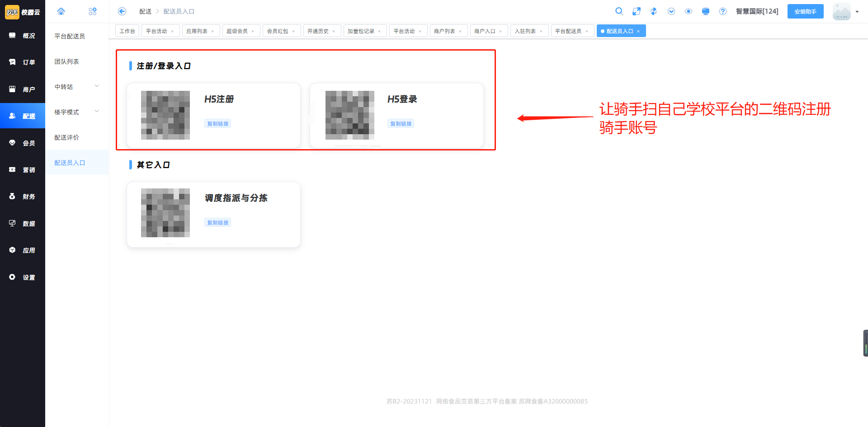Click the H5登录 QR code image
This screenshot has width=868, height=427.
(350, 115)
